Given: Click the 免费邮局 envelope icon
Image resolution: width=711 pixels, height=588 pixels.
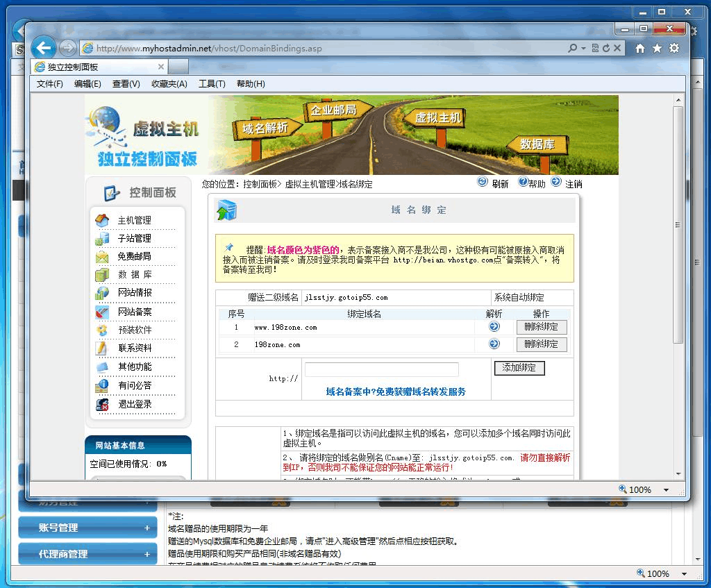Looking at the screenshot, I should (x=102, y=256).
